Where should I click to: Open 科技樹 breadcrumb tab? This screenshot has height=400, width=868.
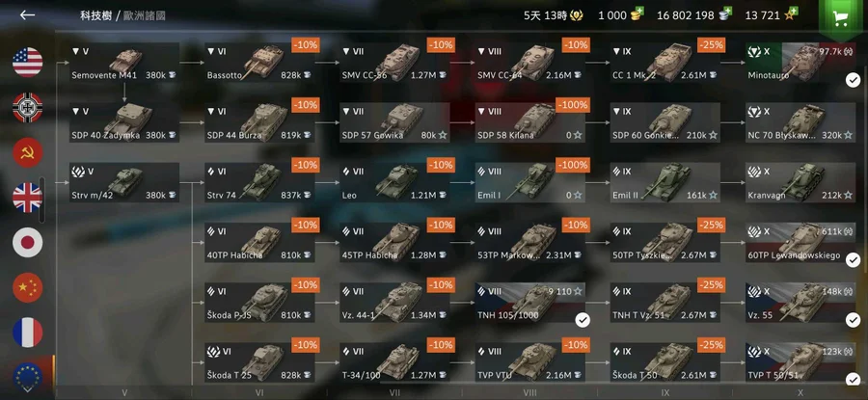point(95,15)
